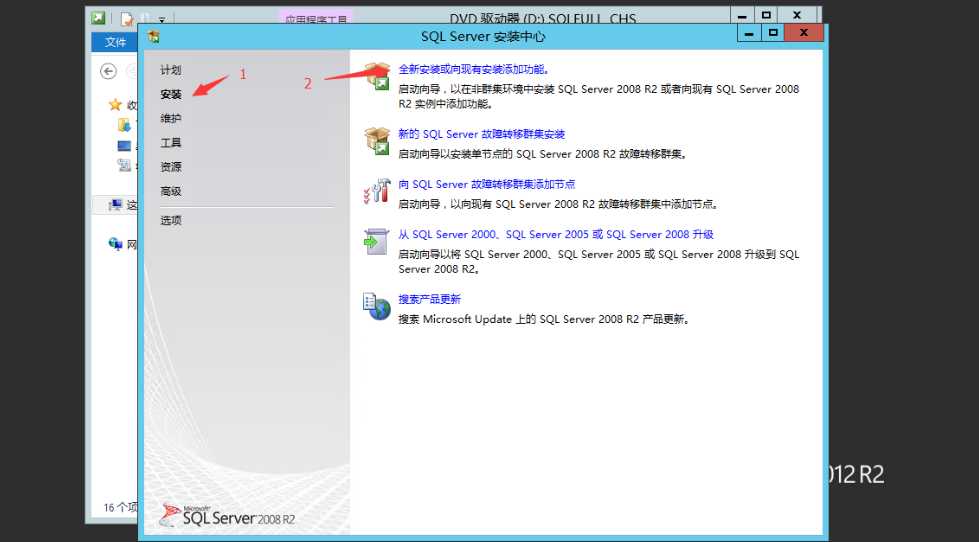Viewport: 979px width, 542px height.
Task: Click the properties quick access icon in Explorer
Action: pyautogui.click(x=127, y=19)
